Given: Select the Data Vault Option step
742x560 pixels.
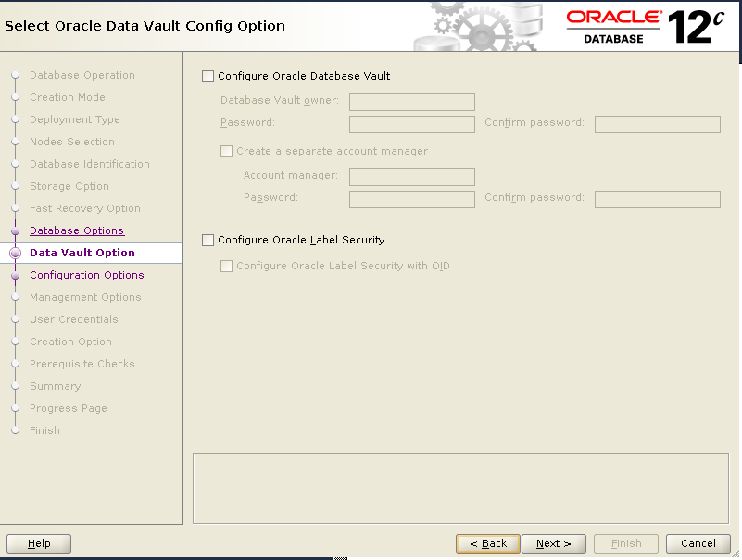Looking at the screenshot, I should pos(82,253).
